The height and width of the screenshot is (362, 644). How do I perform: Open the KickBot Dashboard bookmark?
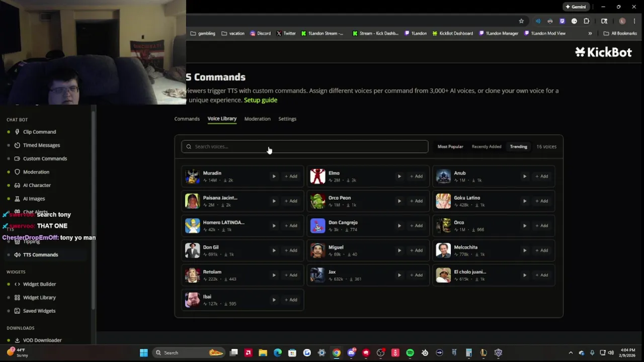point(453,33)
